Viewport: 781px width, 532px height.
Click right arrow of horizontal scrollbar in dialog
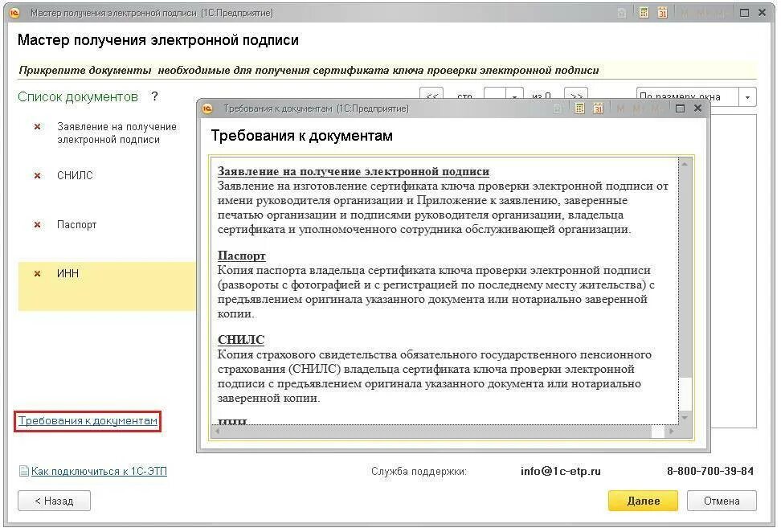point(672,431)
